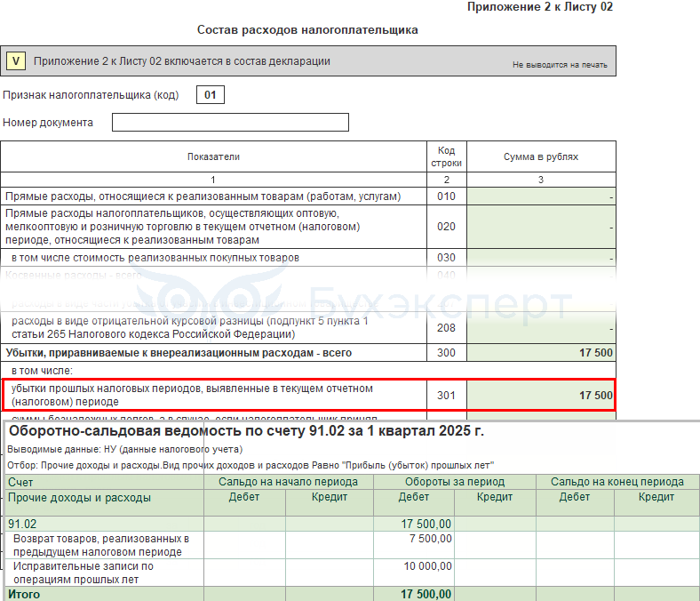The height and width of the screenshot is (601, 700).
Task: Click the 'Сальдо на конец периода' header
Action: point(617,482)
